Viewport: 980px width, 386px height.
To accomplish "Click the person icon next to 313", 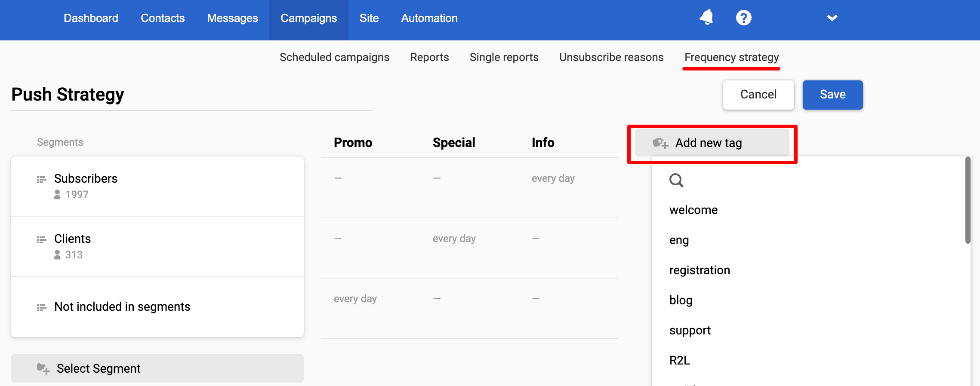I will (57, 255).
